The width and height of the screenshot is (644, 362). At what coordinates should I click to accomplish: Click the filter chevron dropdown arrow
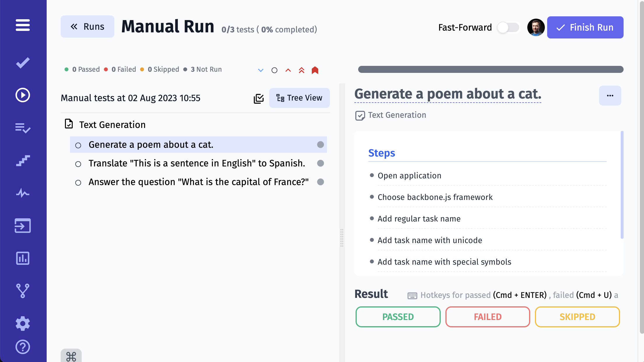pyautogui.click(x=261, y=70)
